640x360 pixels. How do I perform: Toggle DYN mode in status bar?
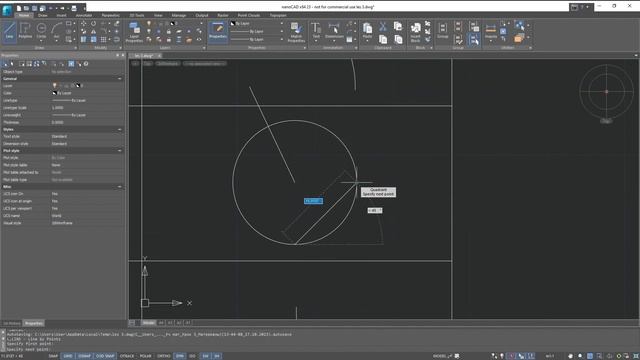[x=180, y=356]
